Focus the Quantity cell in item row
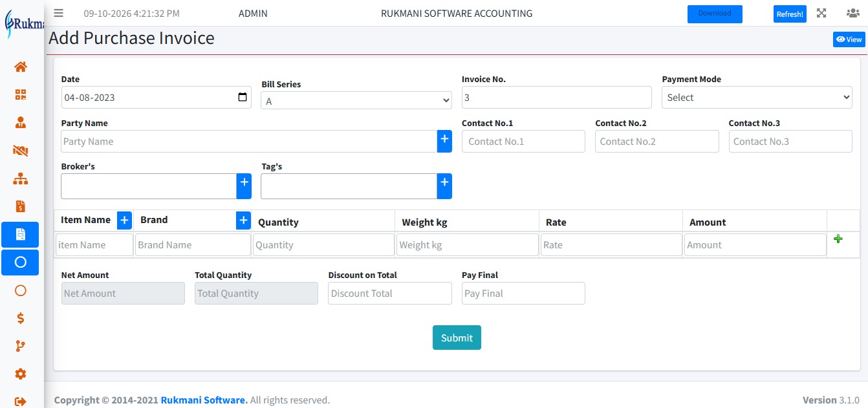This screenshot has width=868, height=408. point(323,245)
